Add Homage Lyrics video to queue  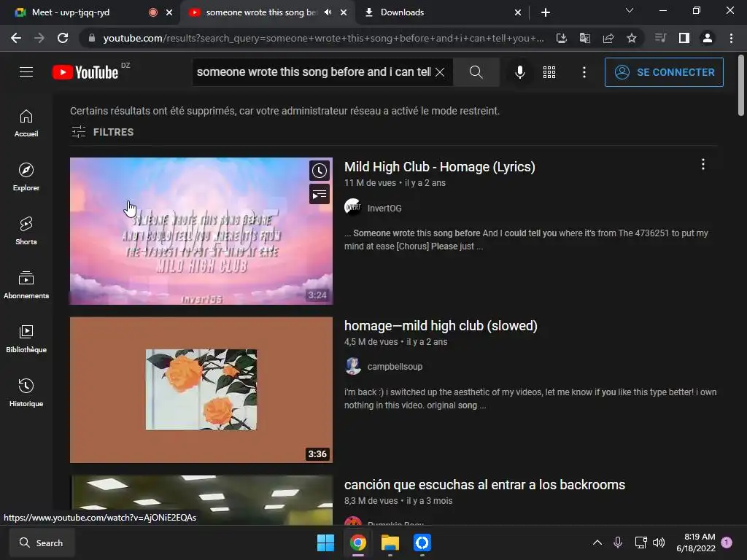[320, 194]
